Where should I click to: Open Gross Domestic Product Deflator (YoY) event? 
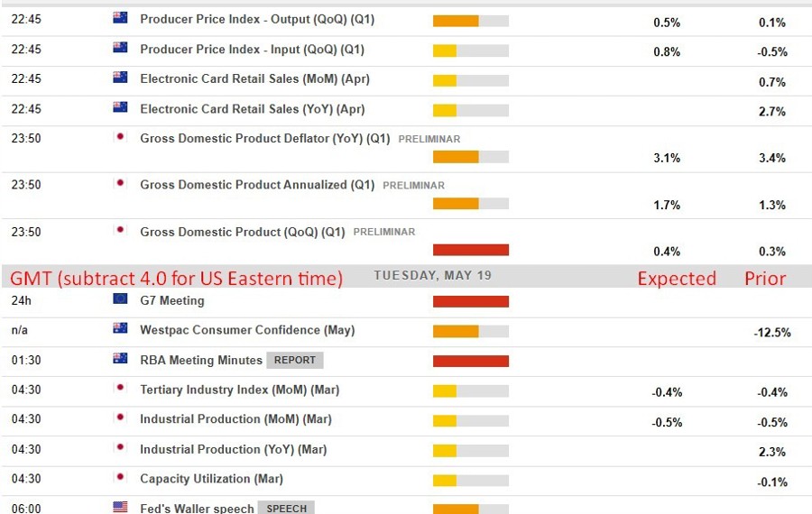coord(265,139)
